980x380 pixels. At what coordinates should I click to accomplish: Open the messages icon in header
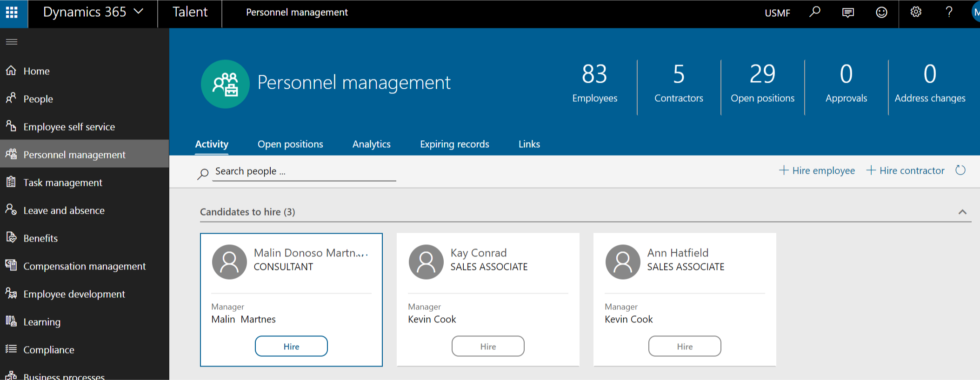click(x=848, y=13)
